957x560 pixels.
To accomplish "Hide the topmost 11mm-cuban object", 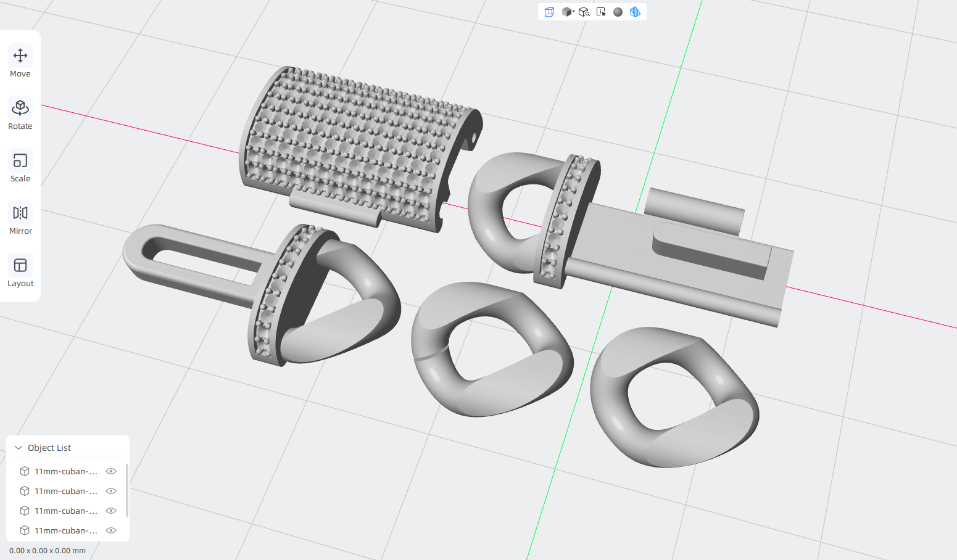I will [111, 471].
